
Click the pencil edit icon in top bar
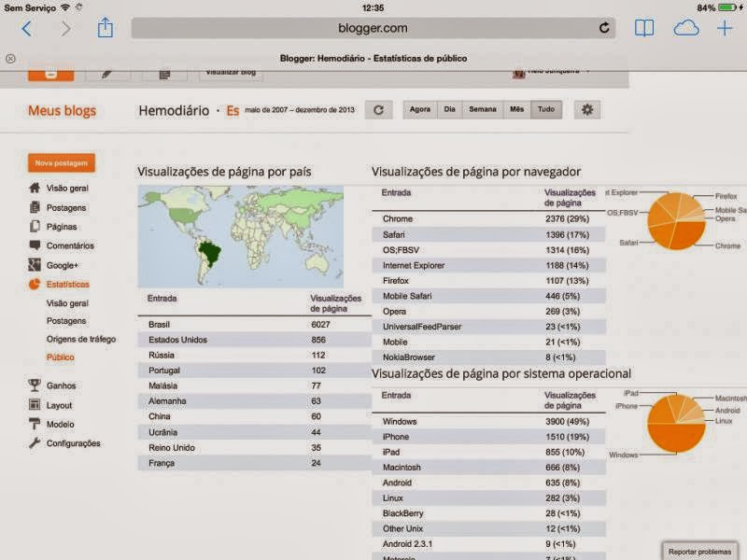[x=107, y=74]
